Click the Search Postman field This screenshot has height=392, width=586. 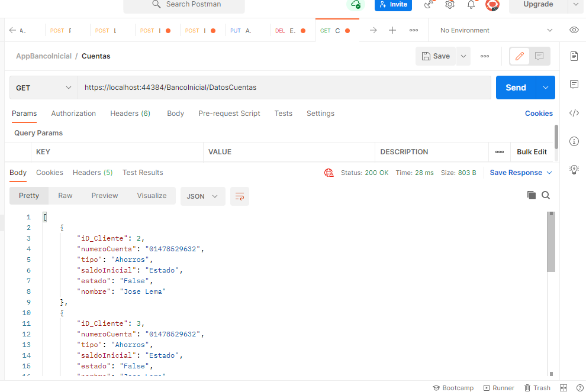click(184, 5)
